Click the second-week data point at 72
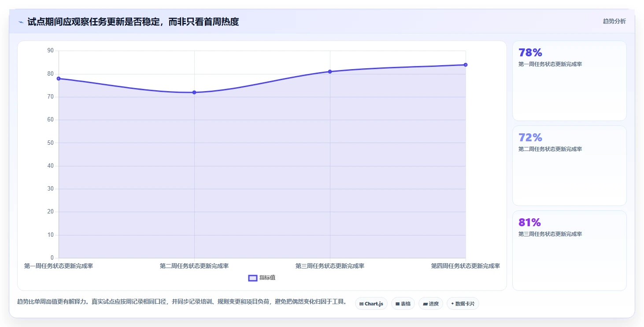 pyautogui.click(x=194, y=92)
